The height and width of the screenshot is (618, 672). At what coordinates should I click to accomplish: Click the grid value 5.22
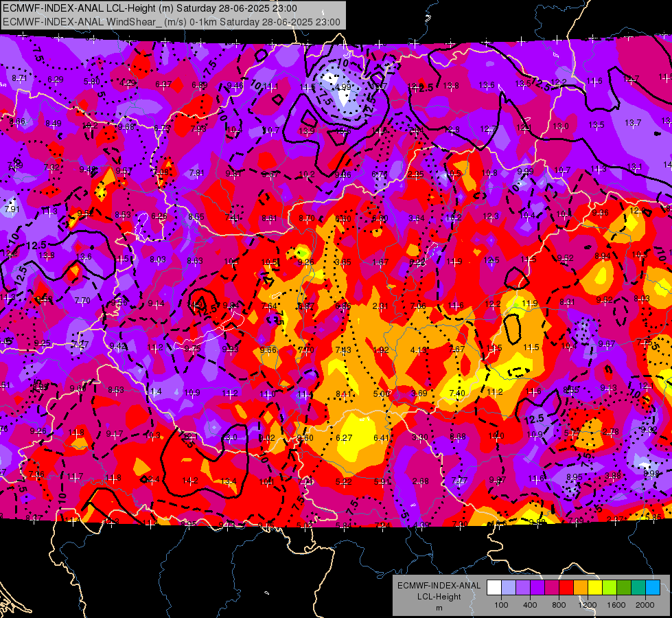click(x=344, y=481)
